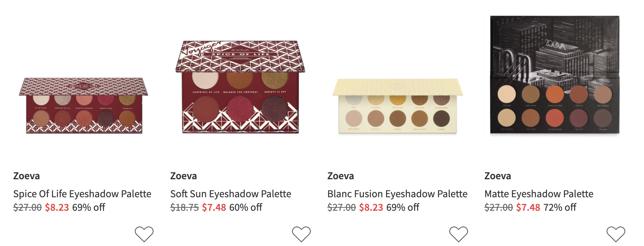Go to Blanc Fusion Eyeshadow Palette page
Image resolution: width=644 pixels, height=246 pixels.
point(397,194)
